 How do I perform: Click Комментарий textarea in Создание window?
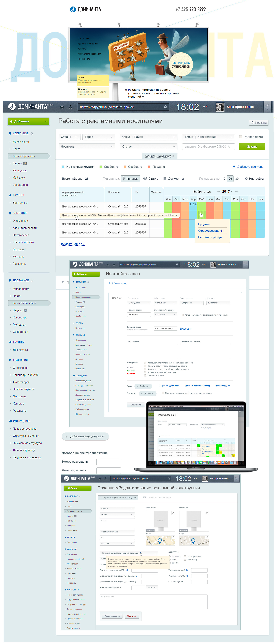coord(154,601)
